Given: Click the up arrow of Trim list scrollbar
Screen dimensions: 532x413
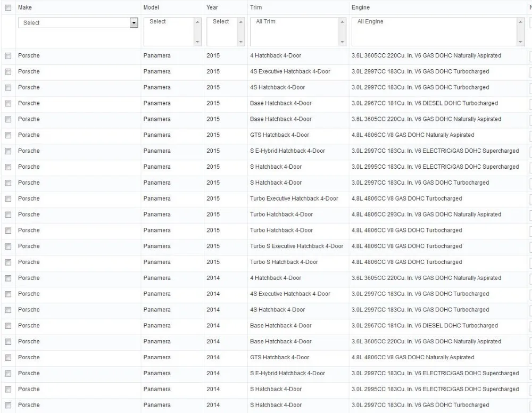Looking at the screenshot, I should point(342,22).
